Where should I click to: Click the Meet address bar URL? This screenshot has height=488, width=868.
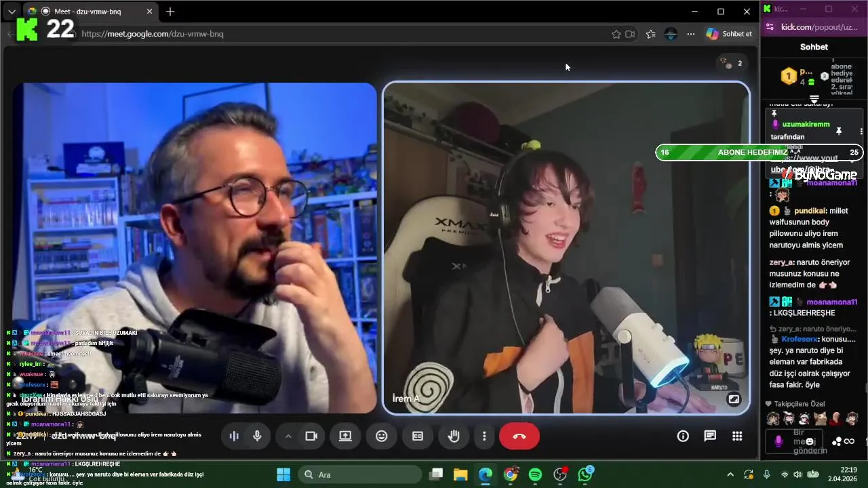point(153,34)
